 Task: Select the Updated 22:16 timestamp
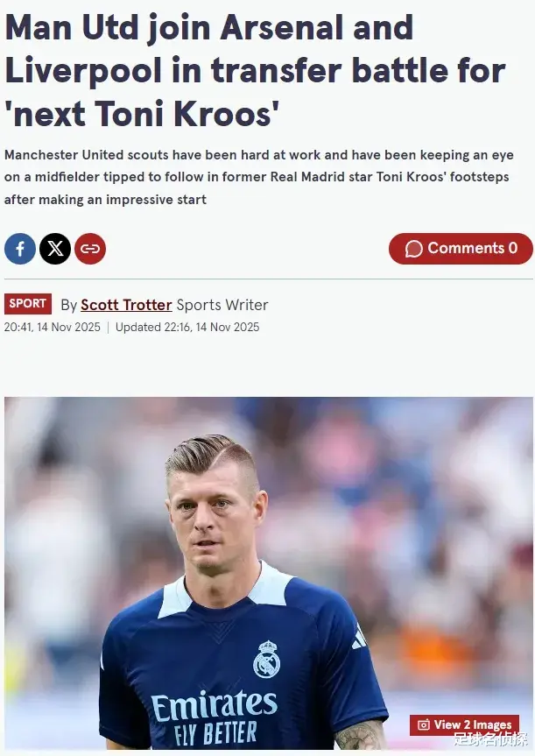(x=187, y=327)
